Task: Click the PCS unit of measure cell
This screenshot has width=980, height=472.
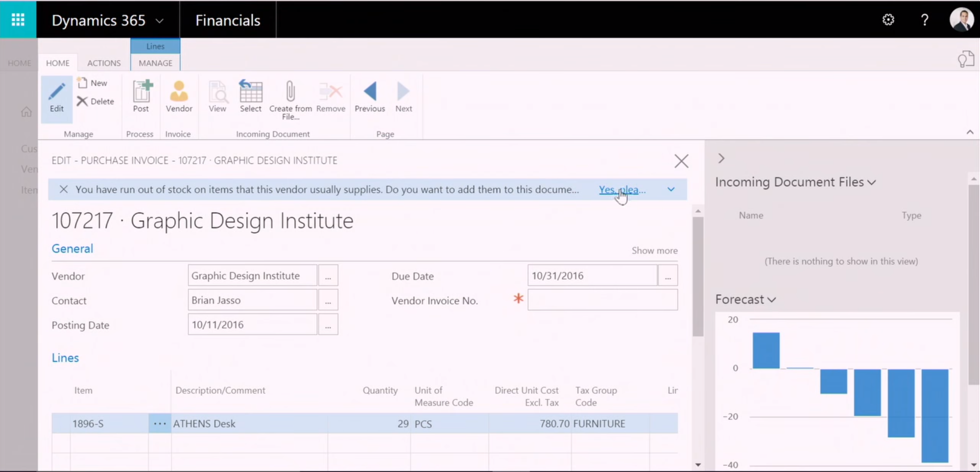Action: (x=449, y=424)
